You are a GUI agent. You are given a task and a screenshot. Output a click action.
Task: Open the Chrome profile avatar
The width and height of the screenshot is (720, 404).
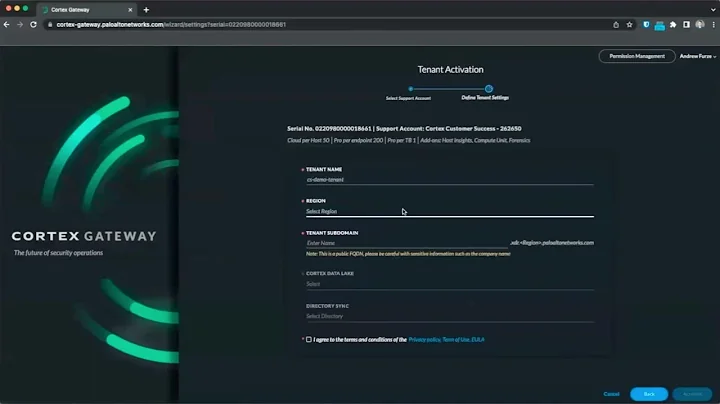pos(700,25)
